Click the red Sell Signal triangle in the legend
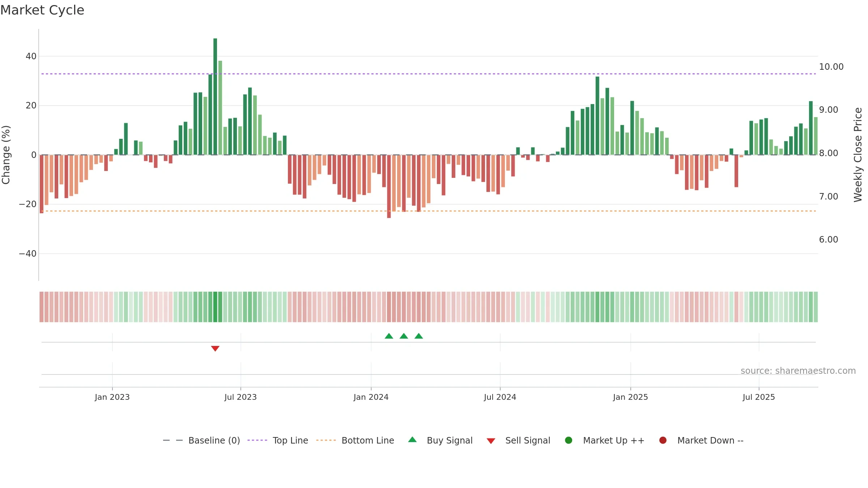868x488 pixels. [x=491, y=441]
